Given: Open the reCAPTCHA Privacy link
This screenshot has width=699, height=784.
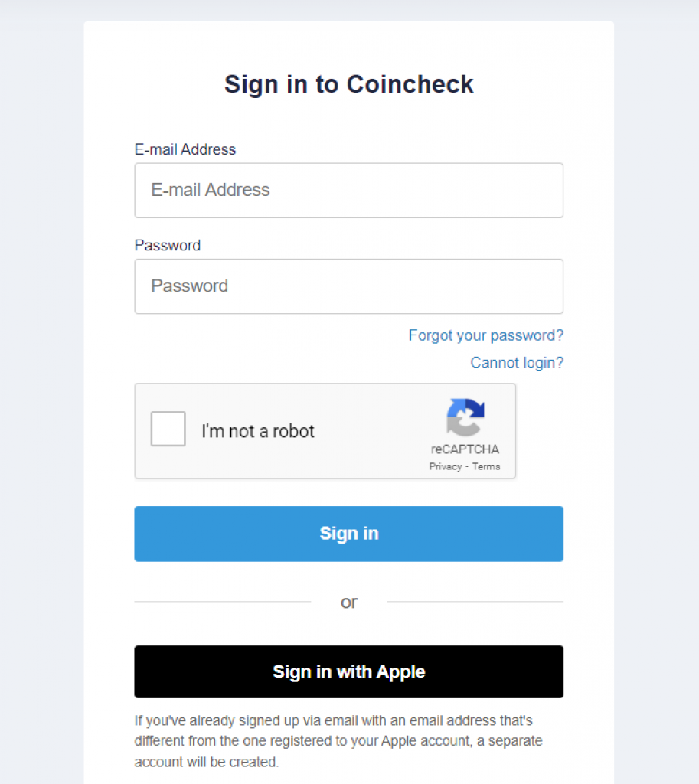Looking at the screenshot, I should [x=445, y=466].
